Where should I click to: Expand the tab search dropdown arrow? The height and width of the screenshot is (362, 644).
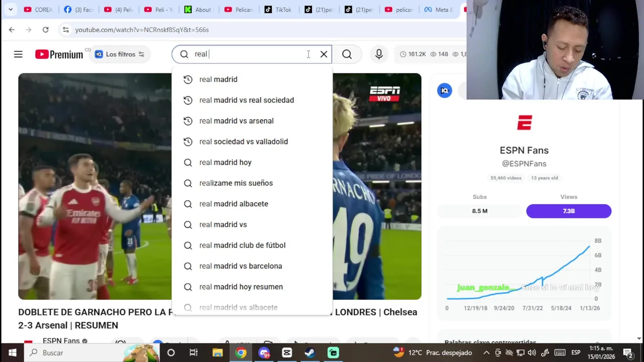click(10, 10)
